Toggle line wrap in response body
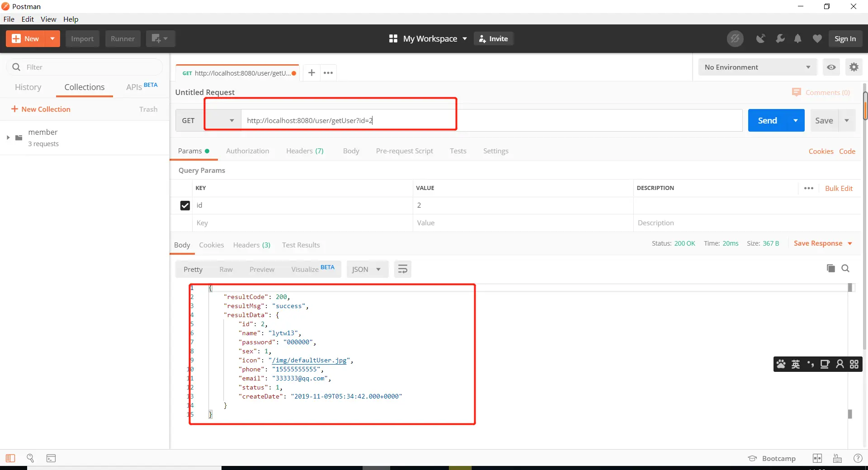The width and height of the screenshot is (868, 470). click(x=402, y=270)
